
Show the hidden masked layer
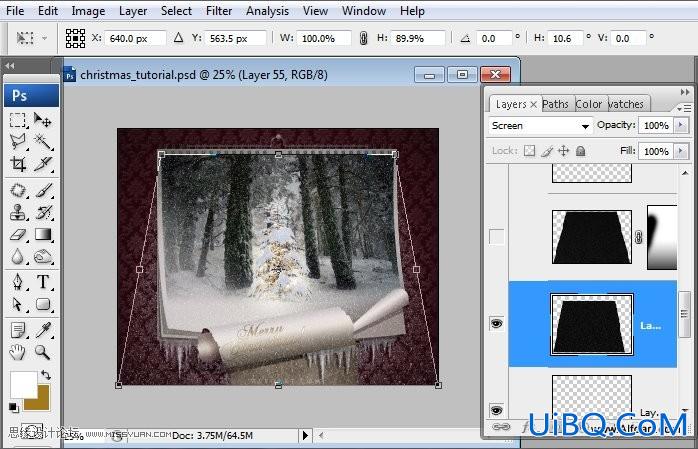coord(496,237)
